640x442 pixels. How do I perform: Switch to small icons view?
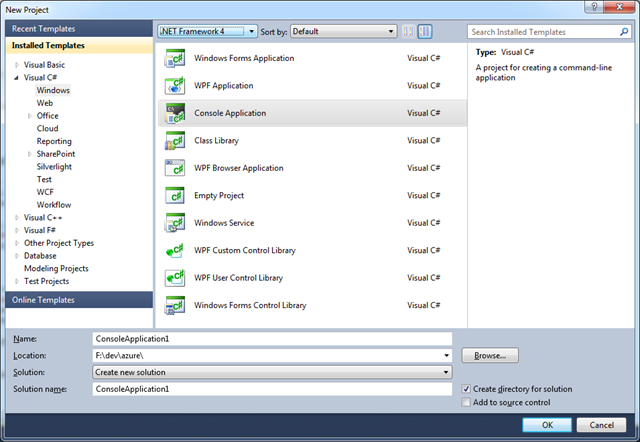coord(409,31)
